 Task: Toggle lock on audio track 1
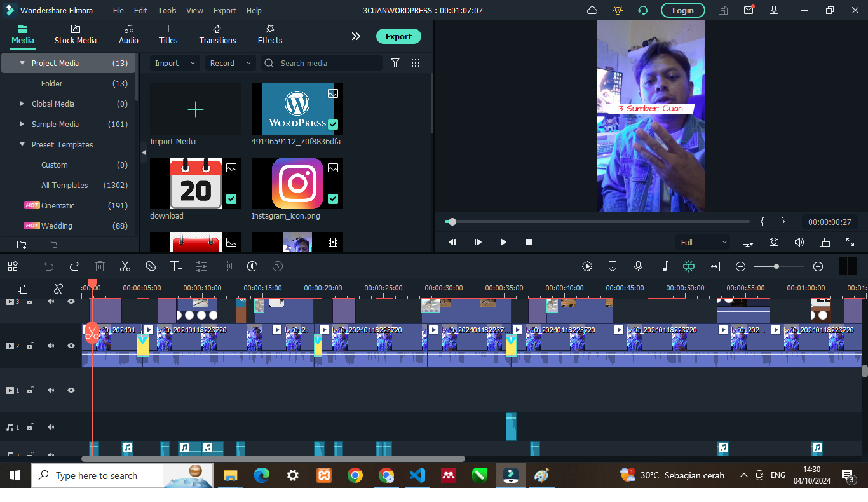click(x=31, y=427)
